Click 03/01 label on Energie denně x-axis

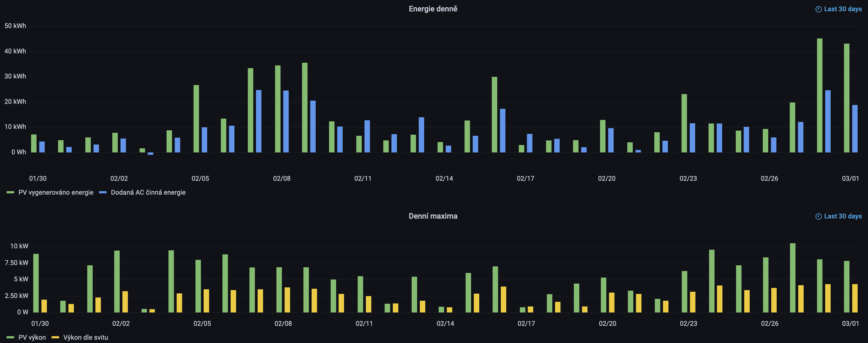(850, 179)
